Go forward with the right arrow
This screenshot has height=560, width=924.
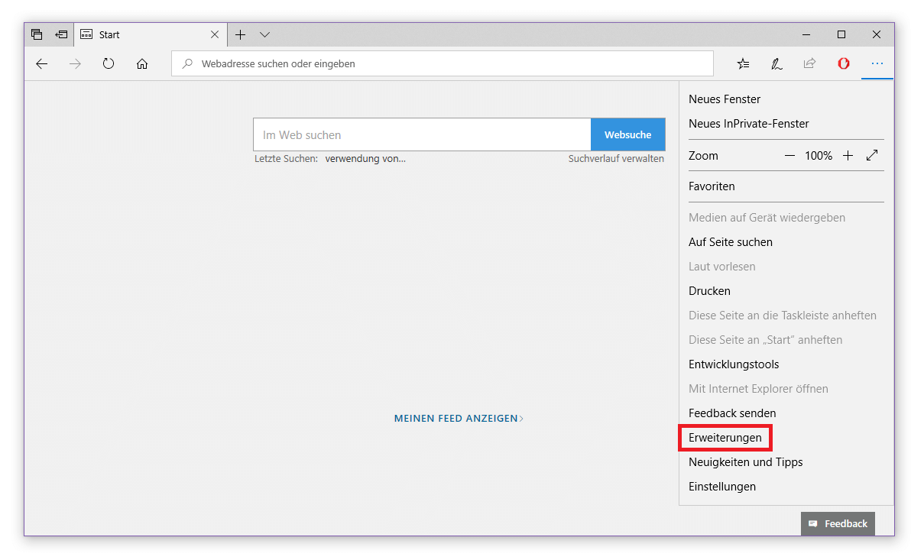[x=75, y=64]
